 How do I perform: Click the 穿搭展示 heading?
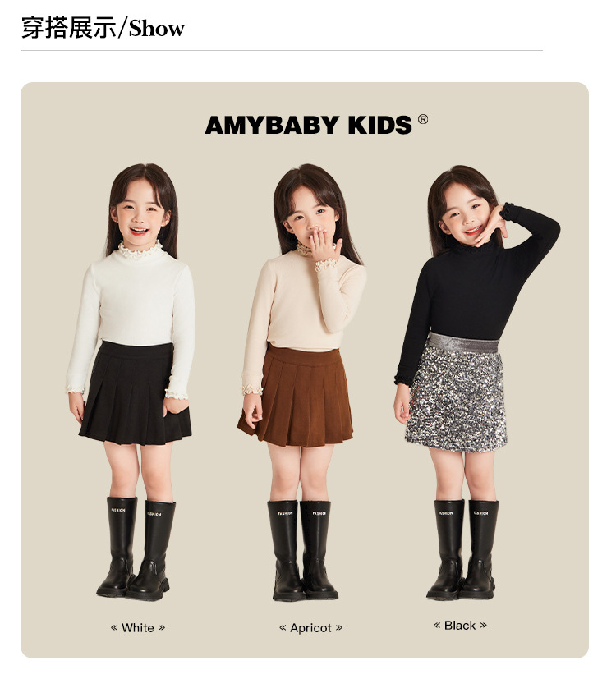click(68, 28)
